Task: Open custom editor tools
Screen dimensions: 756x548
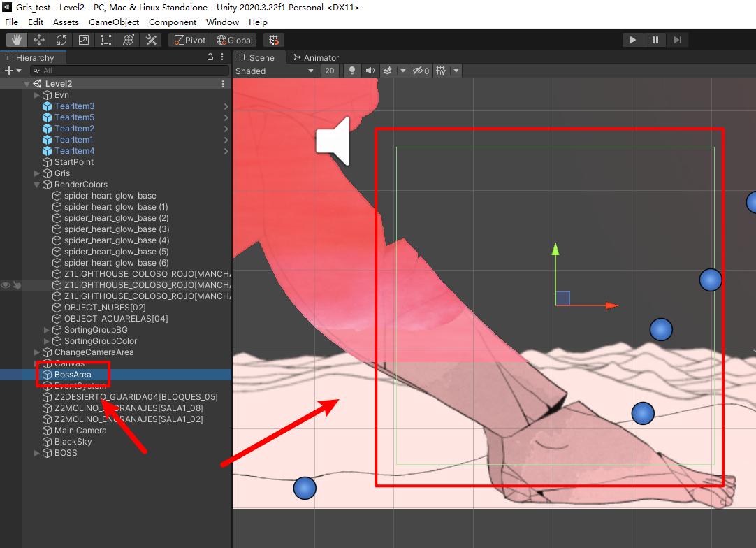Action: [x=151, y=40]
